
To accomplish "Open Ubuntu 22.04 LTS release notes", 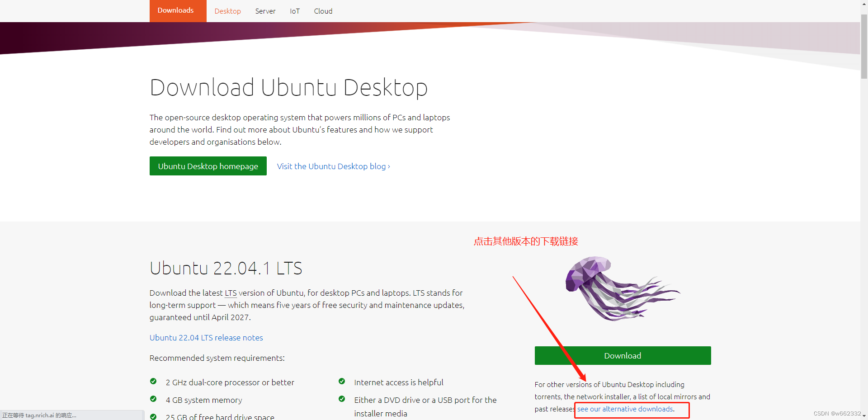I will pyautogui.click(x=206, y=338).
